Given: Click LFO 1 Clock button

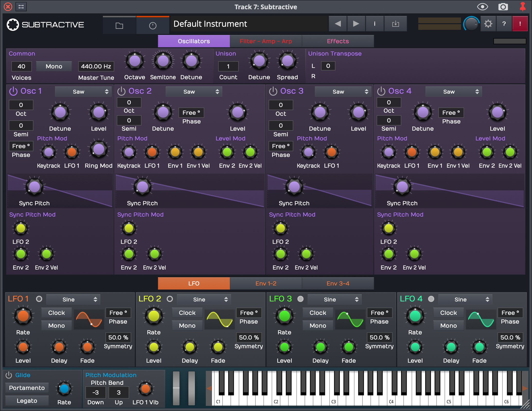Looking at the screenshot, I should pos(56,313).
